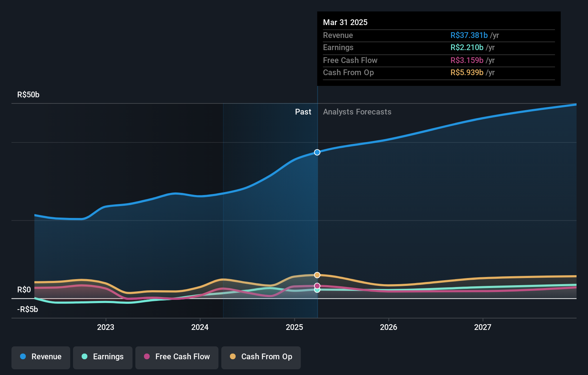Click the Earnings marker below the tooltip
The width and height of the screenshot is (588, 375).
[317, 290]
